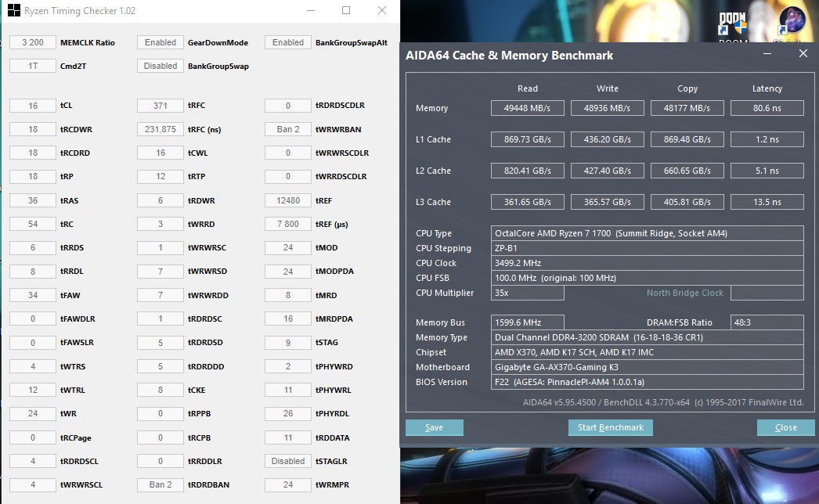Click the CPU Stepping ZP-B1 field
Image resolution: width=819 pixels, height=504 pixels.
[x=648, y=248]
